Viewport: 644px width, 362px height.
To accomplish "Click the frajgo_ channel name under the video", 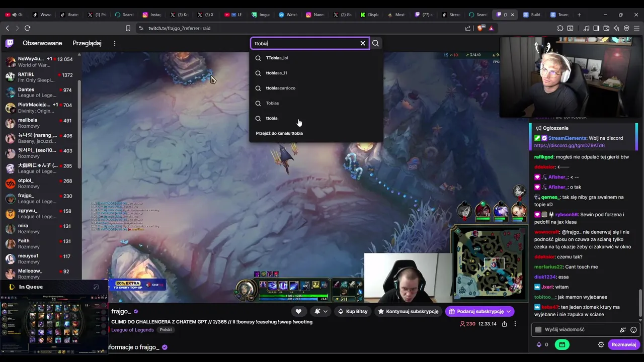I will pos(121,311).
